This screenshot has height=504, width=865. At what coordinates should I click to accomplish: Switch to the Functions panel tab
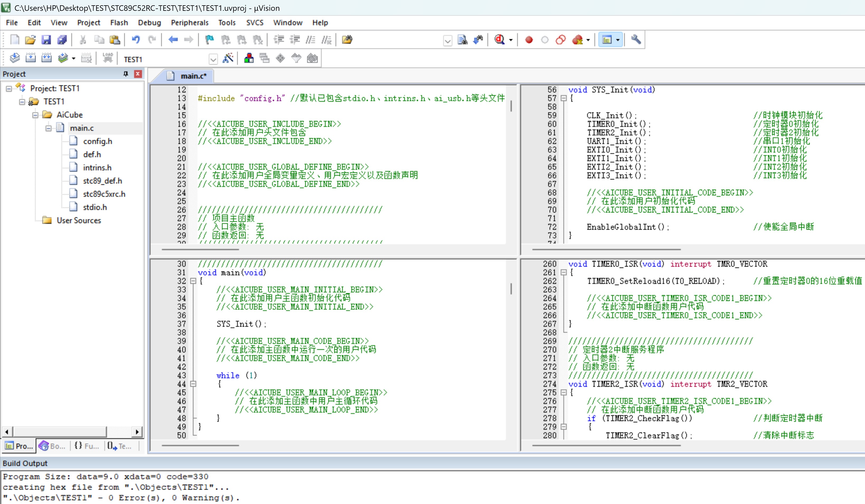(x=87, y=446)
